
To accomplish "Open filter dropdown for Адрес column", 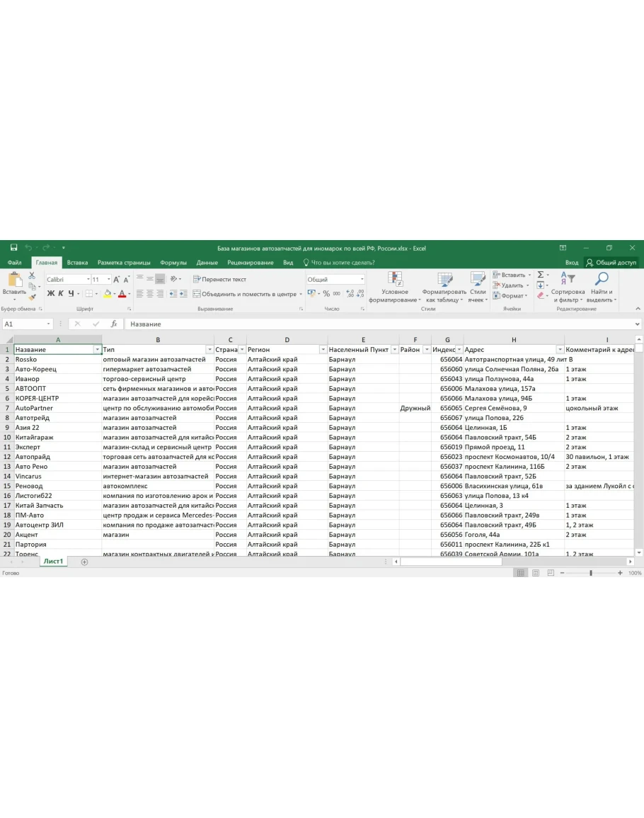I will [560, 350].
